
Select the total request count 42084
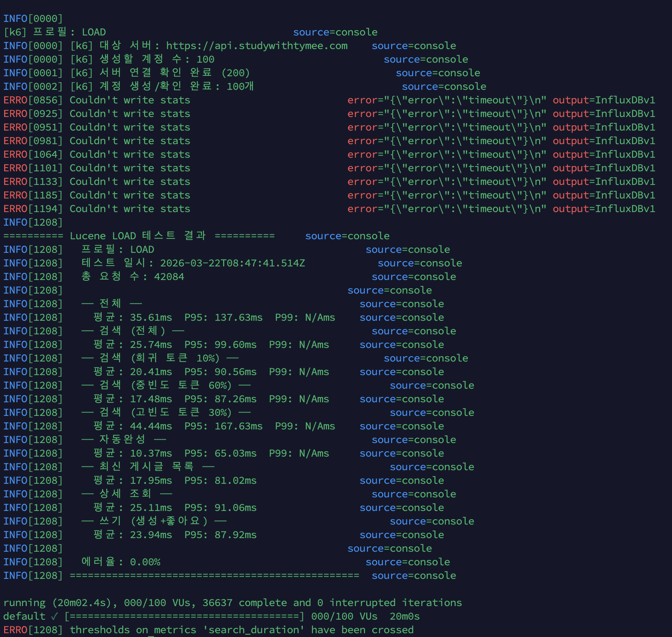point(169,277)
